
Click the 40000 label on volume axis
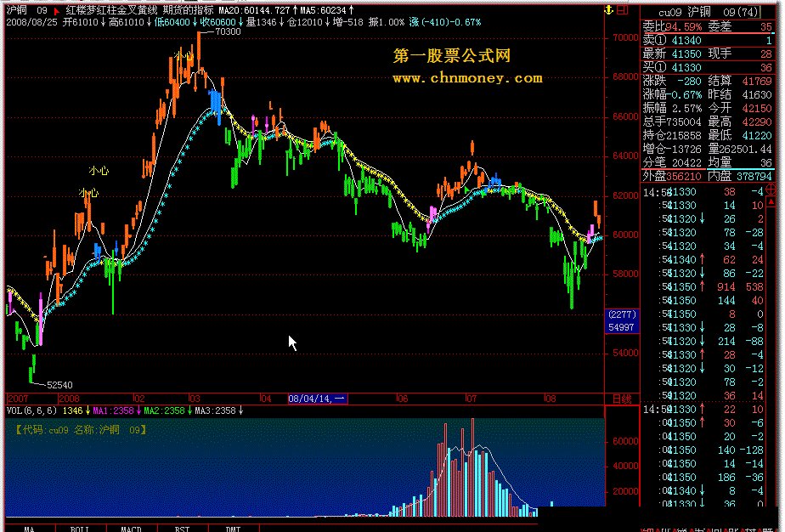(625, 466)
